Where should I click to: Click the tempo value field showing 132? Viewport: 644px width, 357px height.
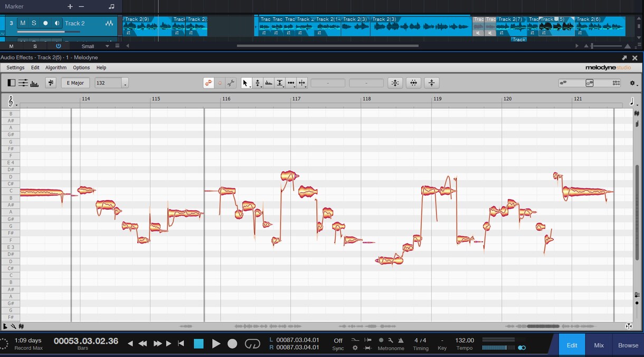point(108,83)
